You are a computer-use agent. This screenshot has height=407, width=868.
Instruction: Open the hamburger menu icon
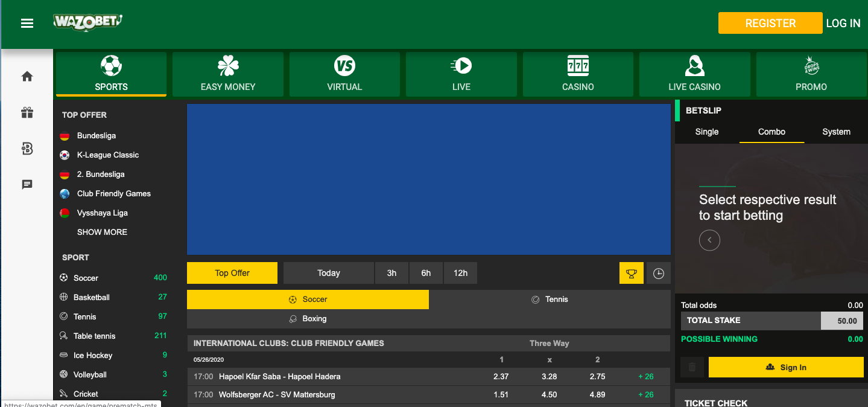pyautogui.click(x=27, y=23)
